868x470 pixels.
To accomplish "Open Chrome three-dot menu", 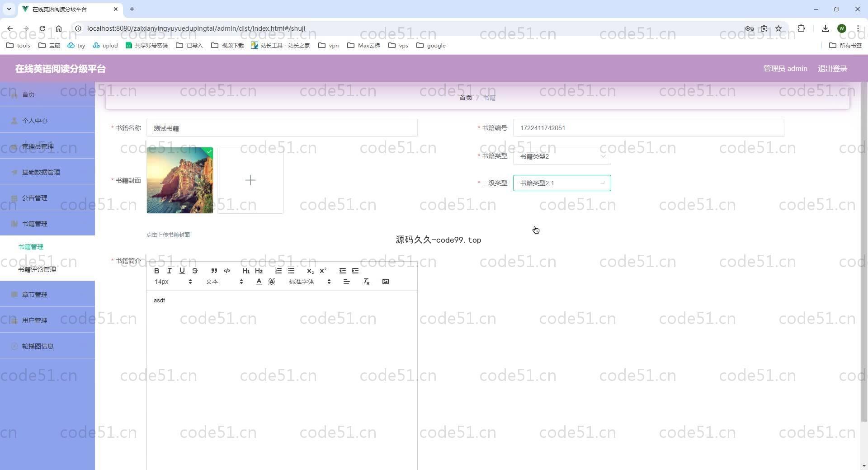I will click(858, 28).
